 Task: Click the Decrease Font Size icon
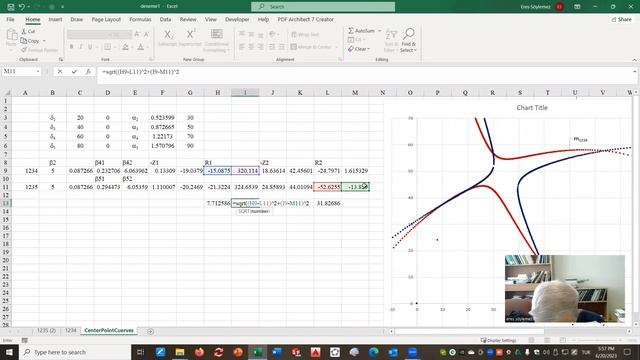tap(146, 34)
